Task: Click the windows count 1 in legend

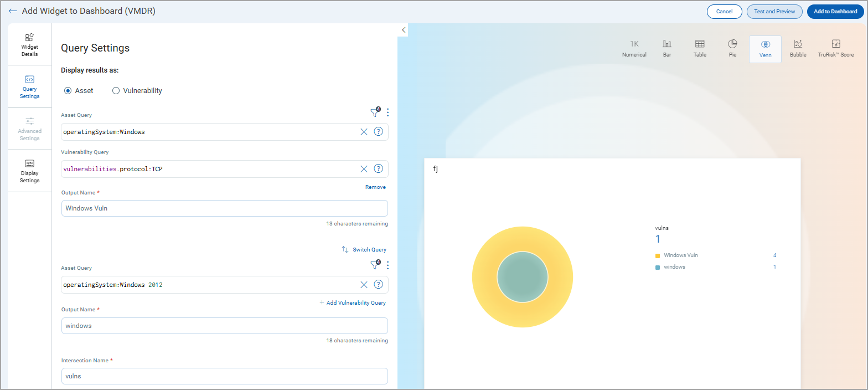Action: 775,267
